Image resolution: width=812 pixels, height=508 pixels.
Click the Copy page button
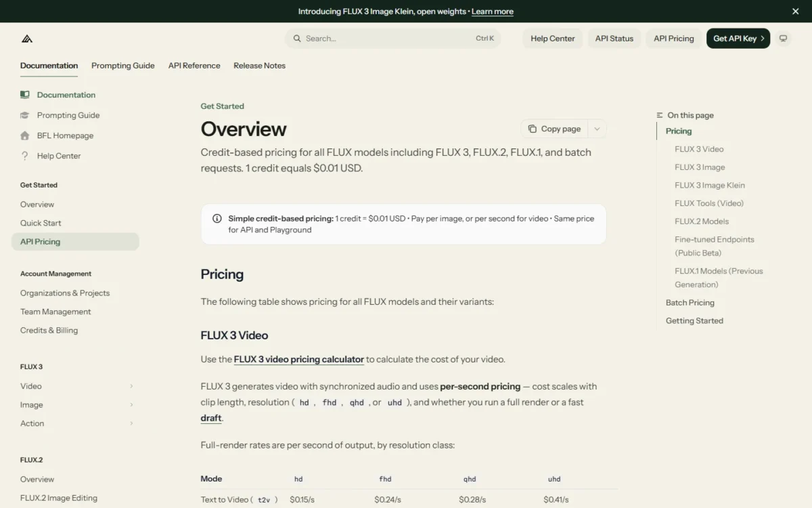(x=554, y=129)
